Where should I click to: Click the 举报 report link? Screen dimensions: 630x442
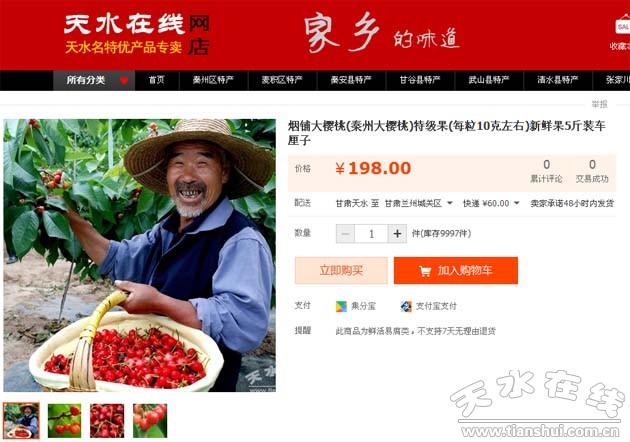pyautogui.click(x=599, y=104)
